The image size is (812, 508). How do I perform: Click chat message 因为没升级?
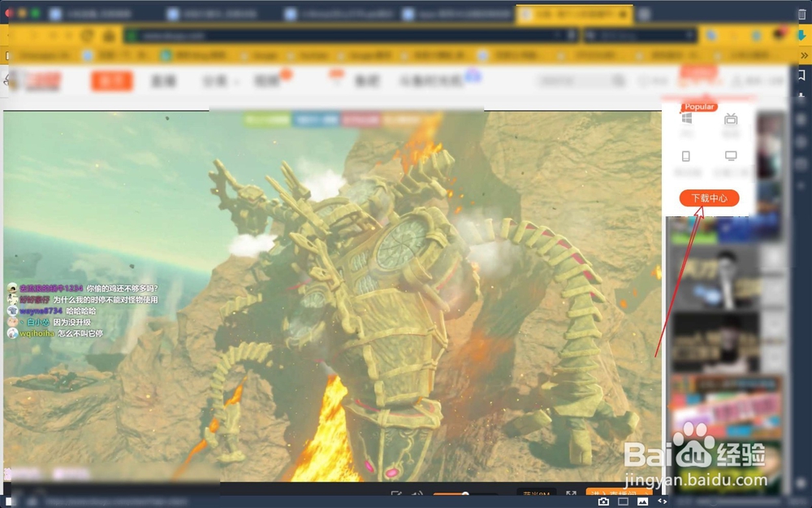tap(72, 323)
